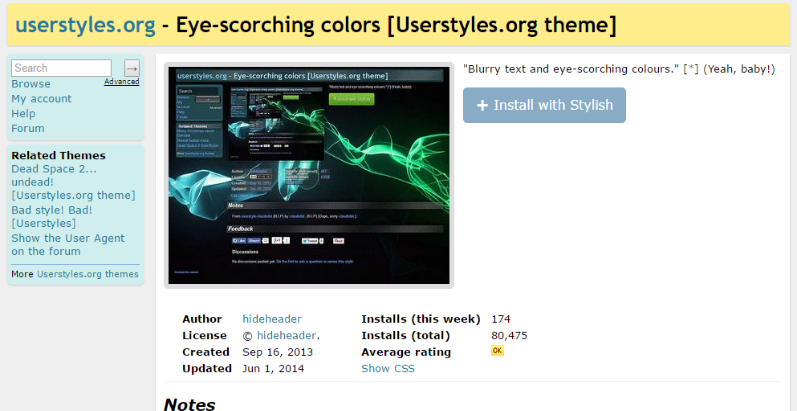Select the Created date Sep 16, 2013
The width and height of the screenshot is (797, 411).
tap(278, 352)
